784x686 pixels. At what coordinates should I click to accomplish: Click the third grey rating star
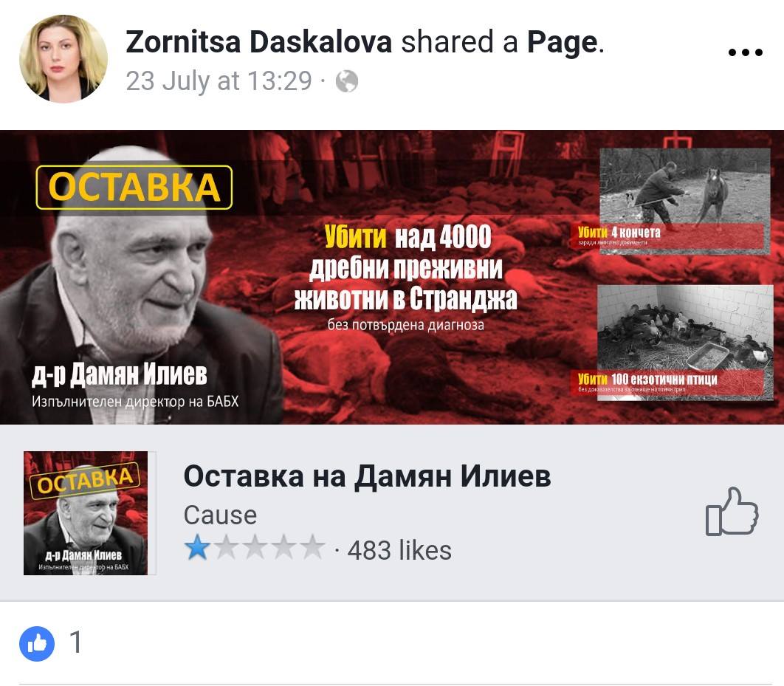(x=255, y=548)
